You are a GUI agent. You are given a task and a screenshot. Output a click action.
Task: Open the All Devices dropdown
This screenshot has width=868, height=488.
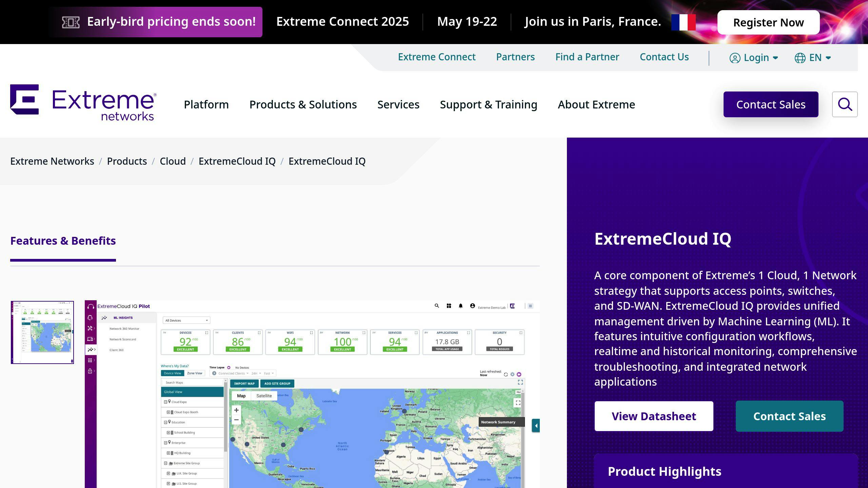pos(186,320)
